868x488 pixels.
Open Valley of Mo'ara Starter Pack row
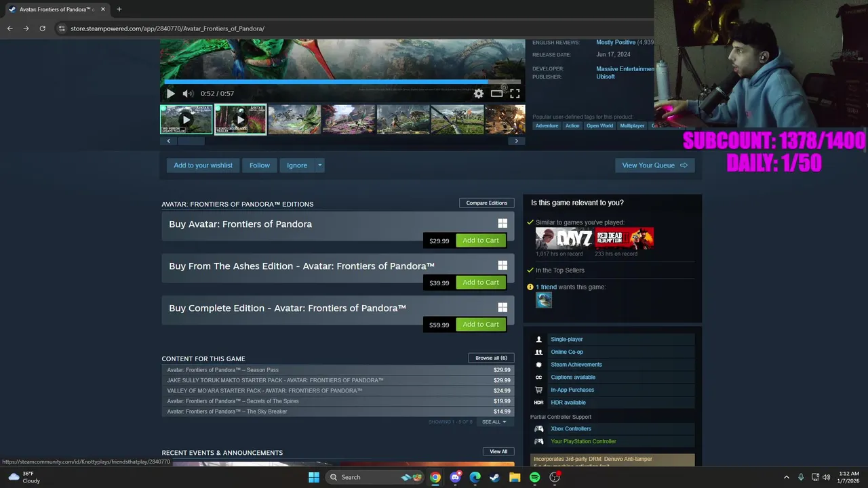point(338,390)
